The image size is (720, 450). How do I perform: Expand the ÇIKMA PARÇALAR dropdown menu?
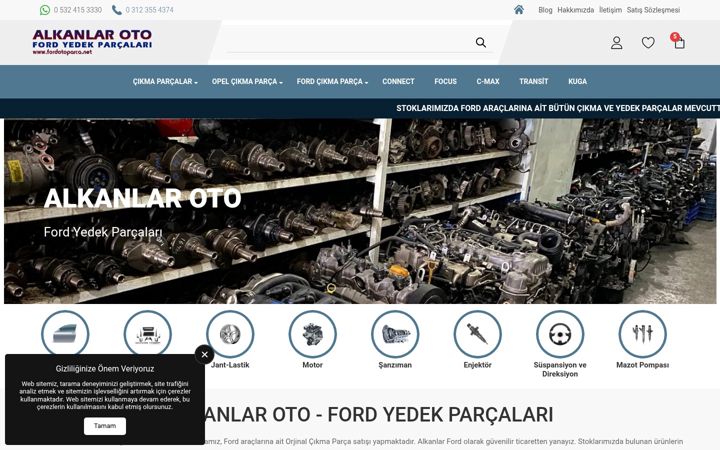click(165, 82)
